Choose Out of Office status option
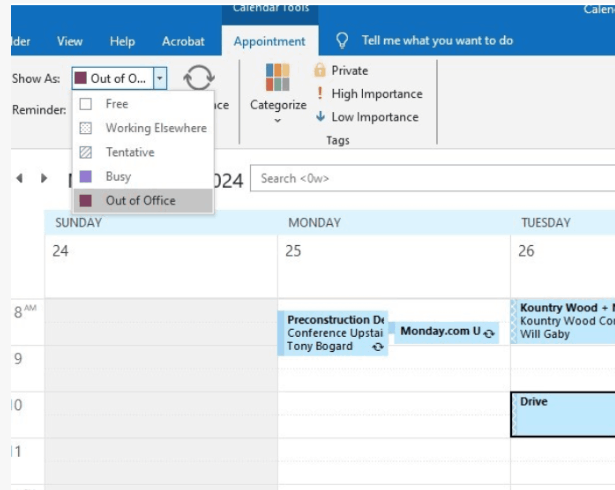Viewport: 615px width, 490px height. (143, 201)
